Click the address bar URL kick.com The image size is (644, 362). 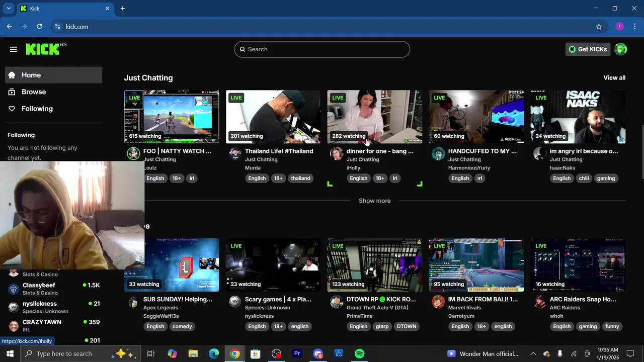pos(77,27)
